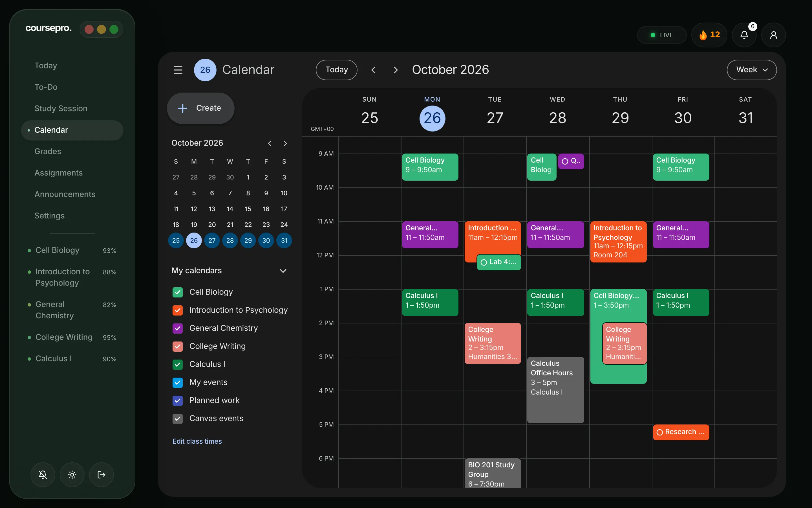
Task: Open Thursday Introduction to Psychology Room 204 event
Action: click(618, 242)
